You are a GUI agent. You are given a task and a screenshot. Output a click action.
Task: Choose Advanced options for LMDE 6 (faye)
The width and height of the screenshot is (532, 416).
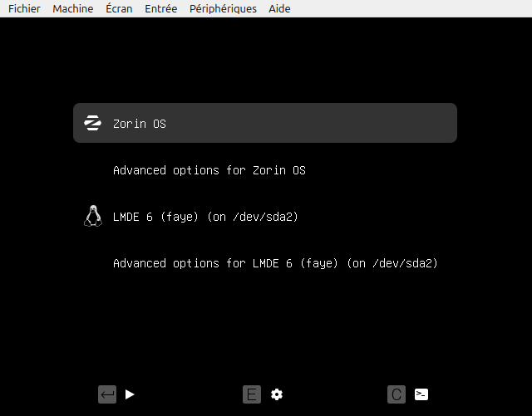pyautogui.click(x=275, y=263)
